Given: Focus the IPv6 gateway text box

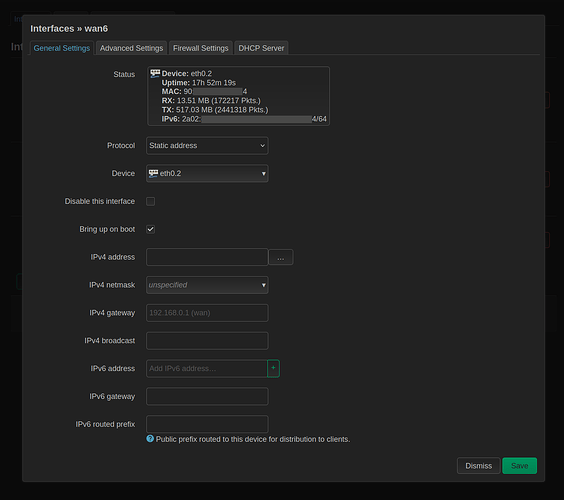Looking at the screenshot, I should click(207, 396).
